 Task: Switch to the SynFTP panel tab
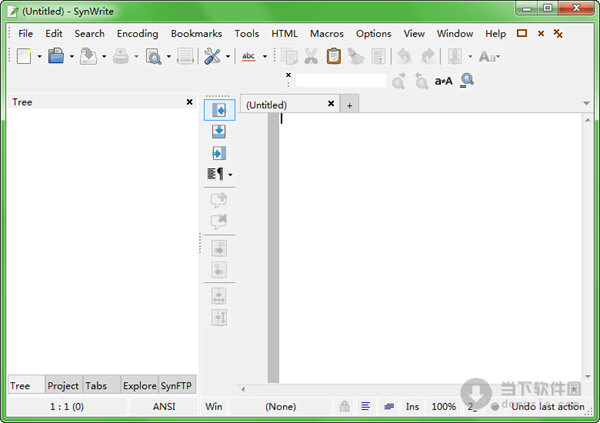176,385
